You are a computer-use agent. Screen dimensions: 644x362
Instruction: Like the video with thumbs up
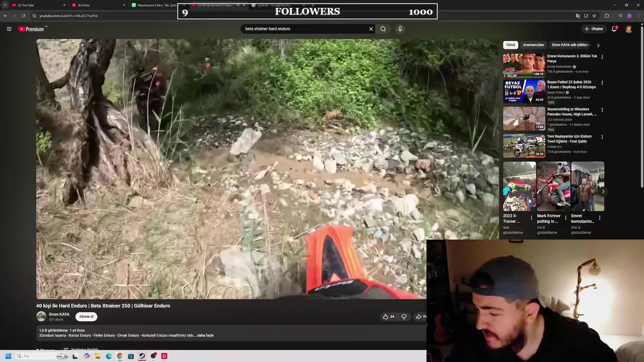tap(388, 317)
